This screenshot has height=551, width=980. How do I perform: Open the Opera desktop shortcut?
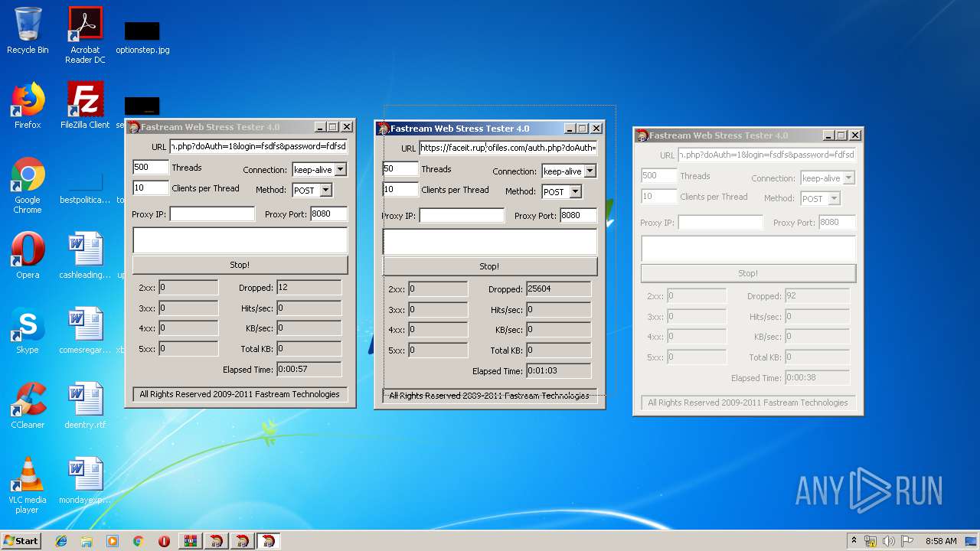tap(28, 256)
